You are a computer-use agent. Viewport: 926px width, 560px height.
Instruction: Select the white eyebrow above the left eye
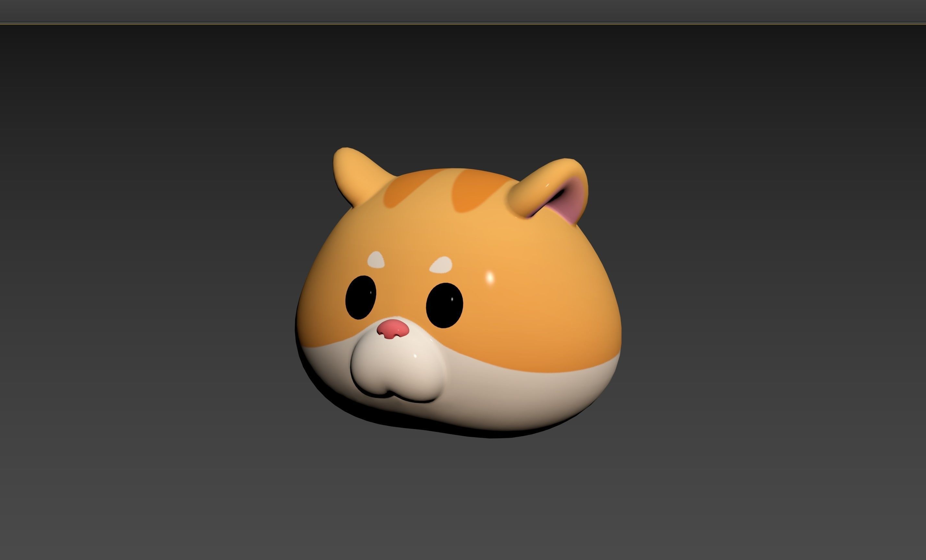[376, 260]
